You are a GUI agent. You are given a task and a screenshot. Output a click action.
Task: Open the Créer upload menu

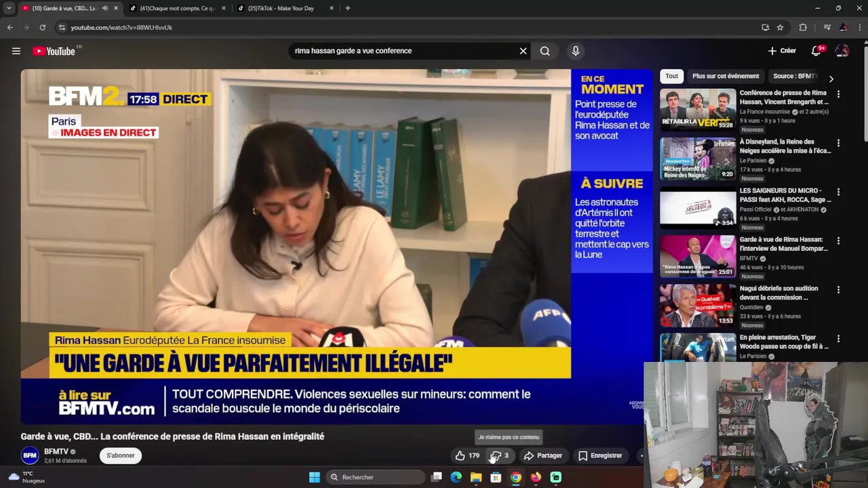click(x=782, y=51)
